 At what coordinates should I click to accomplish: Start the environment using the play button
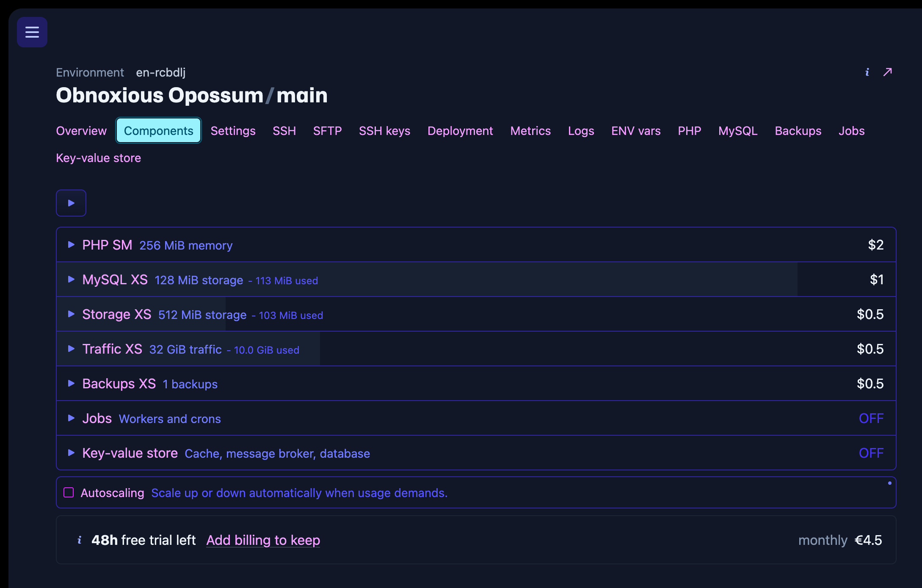(x=71, y=203)
